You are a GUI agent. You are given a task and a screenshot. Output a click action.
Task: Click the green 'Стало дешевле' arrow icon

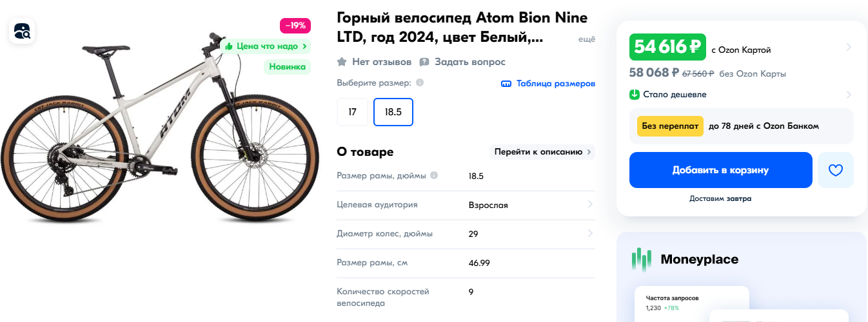click(635, 95)
